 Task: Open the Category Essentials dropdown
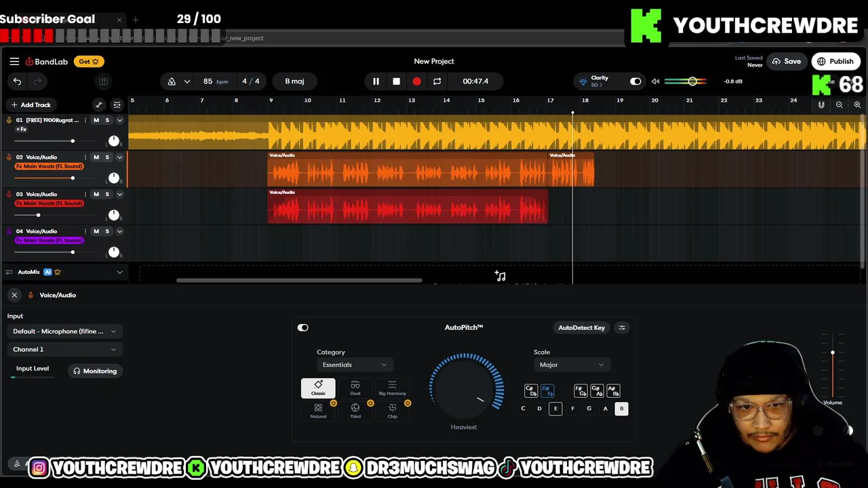(x=355, y=365)
